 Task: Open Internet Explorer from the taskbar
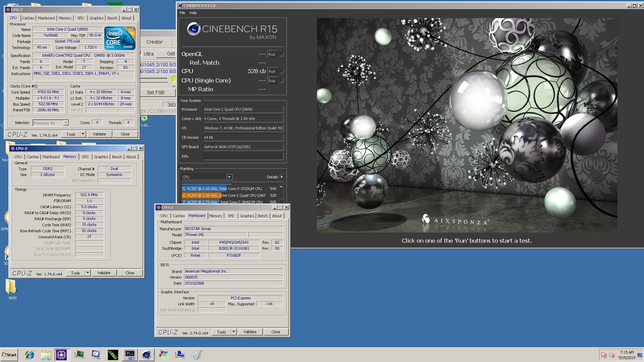30,355
